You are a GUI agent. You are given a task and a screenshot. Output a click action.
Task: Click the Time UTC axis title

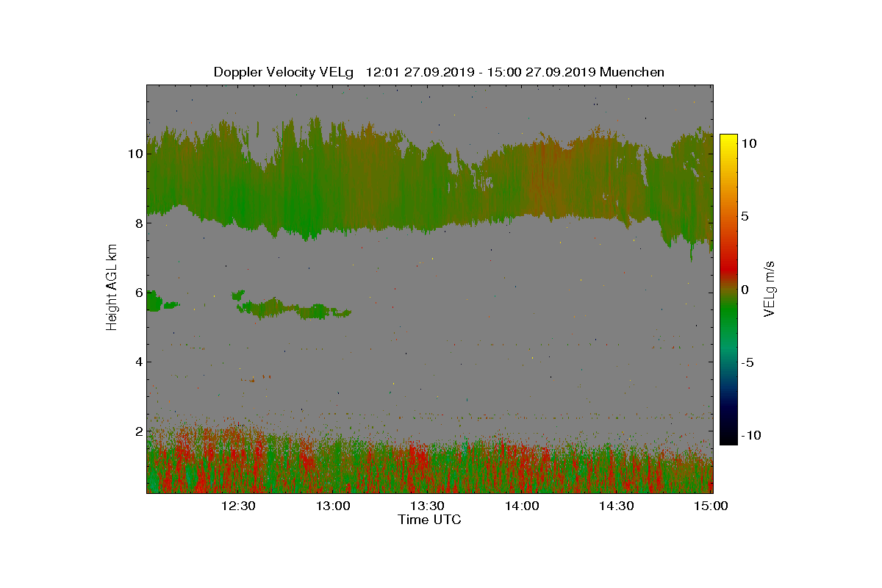[x=429, y=520]
